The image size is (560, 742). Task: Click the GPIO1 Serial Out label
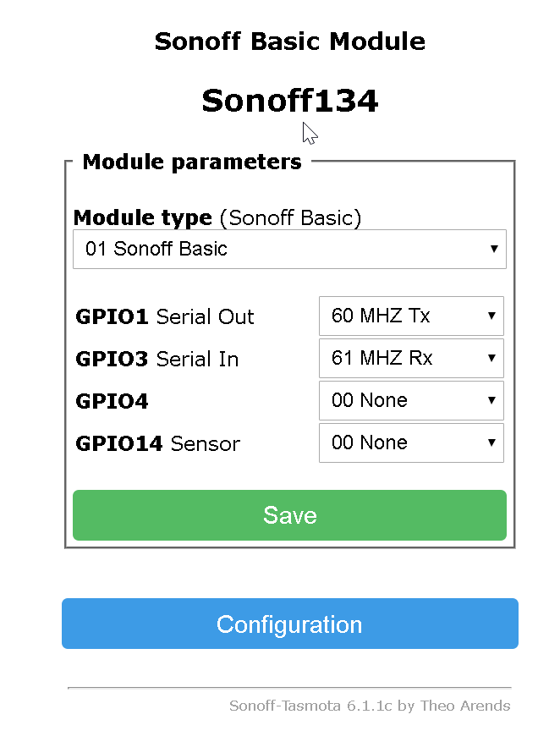click(164, 316)
